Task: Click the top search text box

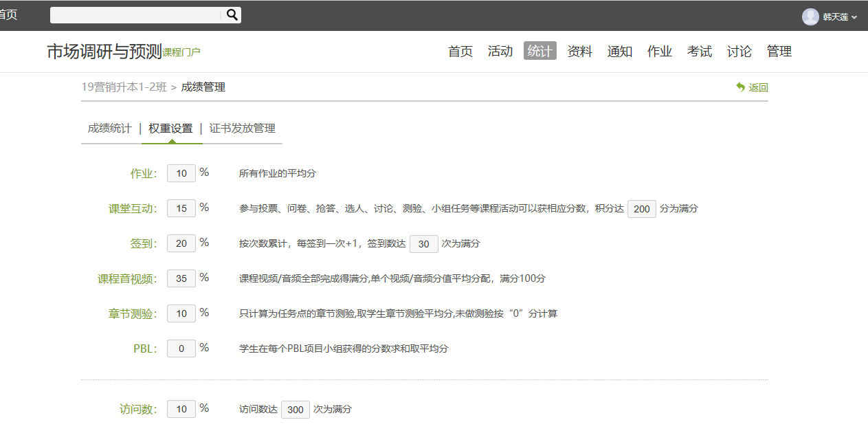Action: pyautogui.click(x=136, y=15)
